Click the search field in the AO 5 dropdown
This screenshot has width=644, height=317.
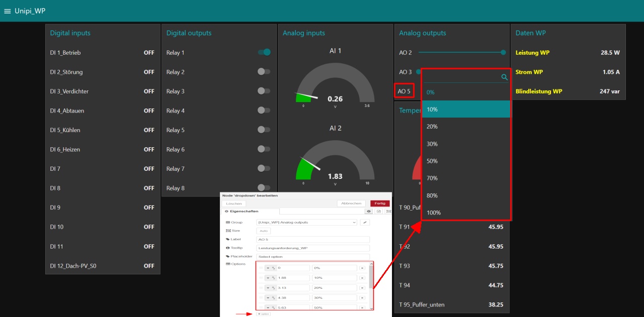[x=461, y=77]
